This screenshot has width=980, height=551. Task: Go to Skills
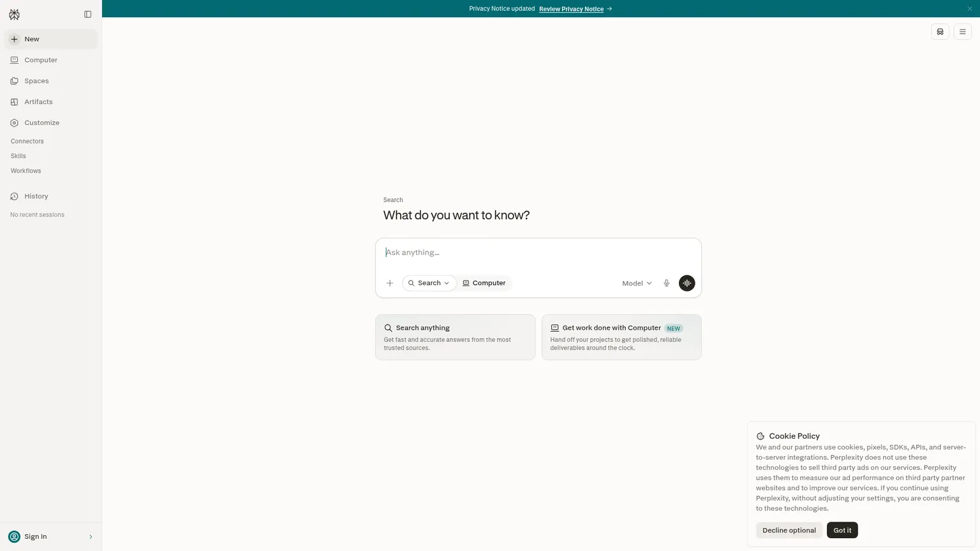click(x=19, y=156)
